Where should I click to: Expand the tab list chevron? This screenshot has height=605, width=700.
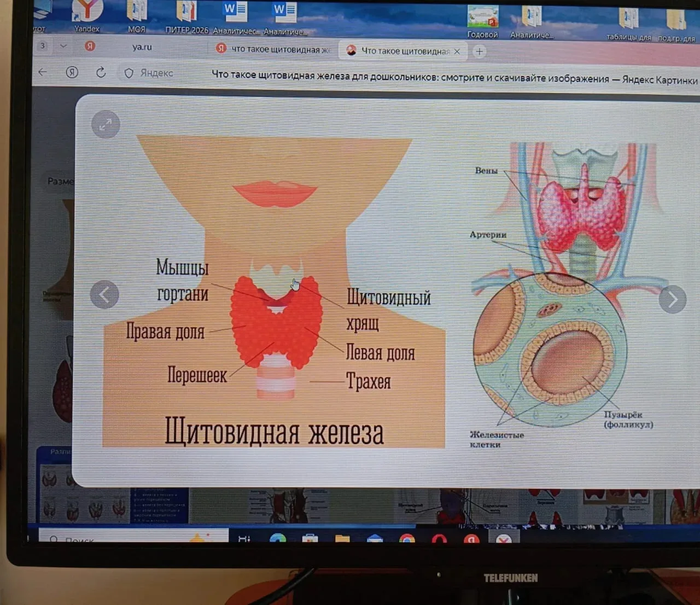pyautogui.click(x=63, y=46)
